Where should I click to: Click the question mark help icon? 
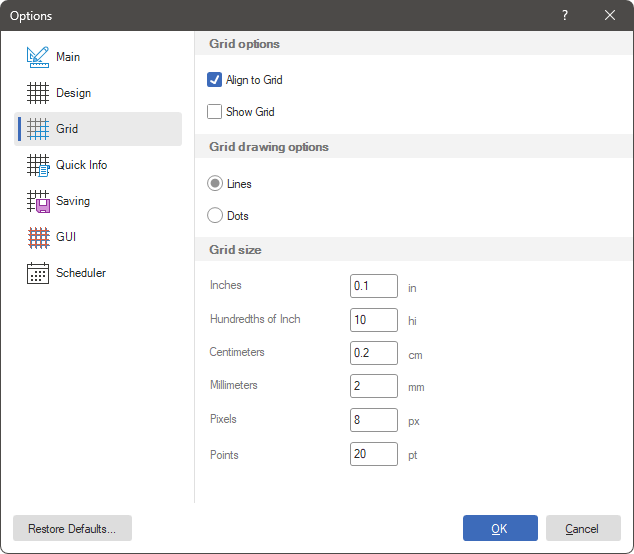click(x=565, y=15)
